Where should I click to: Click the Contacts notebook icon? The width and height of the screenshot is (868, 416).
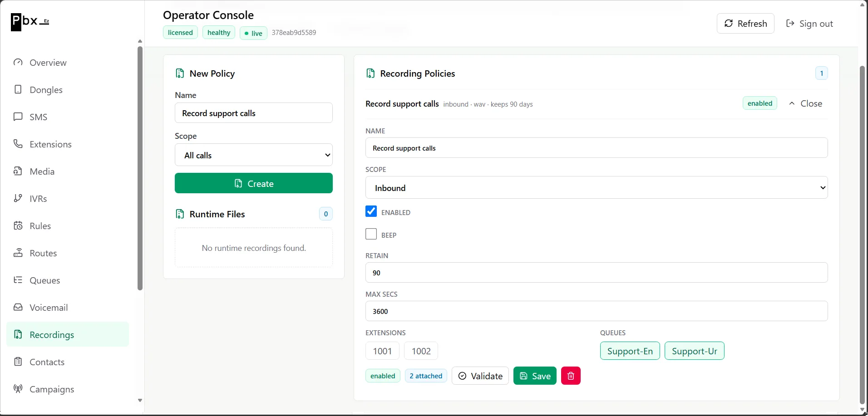pyautogui.click(x=18, y=362)
